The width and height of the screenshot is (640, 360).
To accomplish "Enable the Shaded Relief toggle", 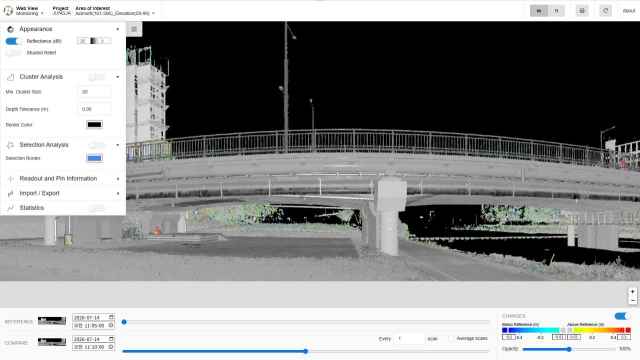I will coord(14,53).
